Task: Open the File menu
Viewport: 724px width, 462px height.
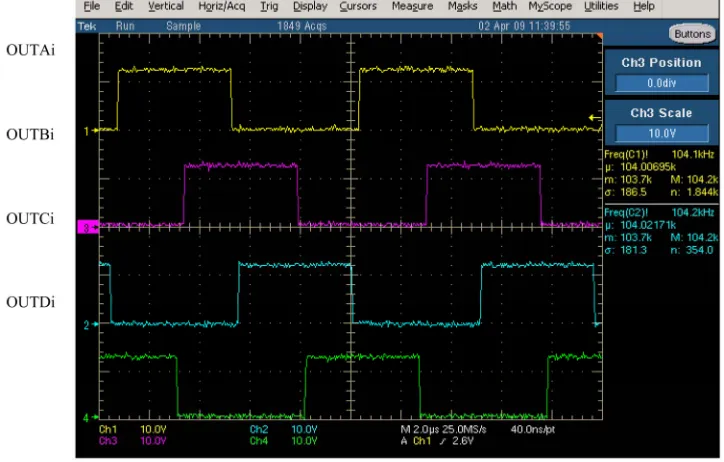Action: pyautogui.click(x=91, y=6)
